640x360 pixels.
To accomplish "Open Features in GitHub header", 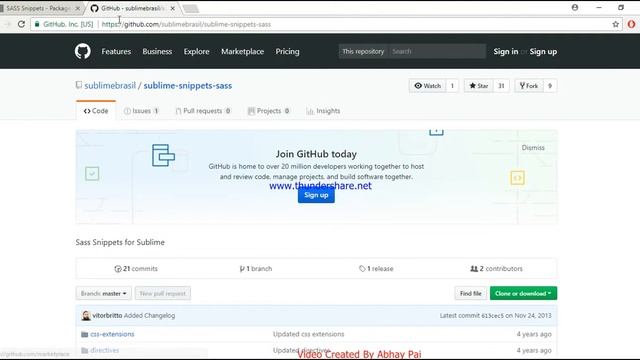I will [116, 51].
